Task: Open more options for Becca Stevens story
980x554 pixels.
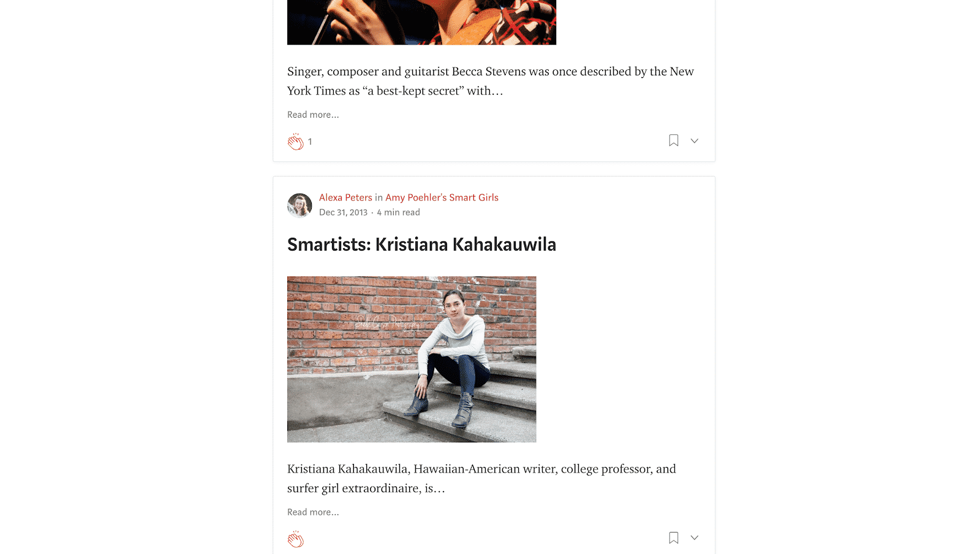Action: pyautogui.click(x=694, y=140)
